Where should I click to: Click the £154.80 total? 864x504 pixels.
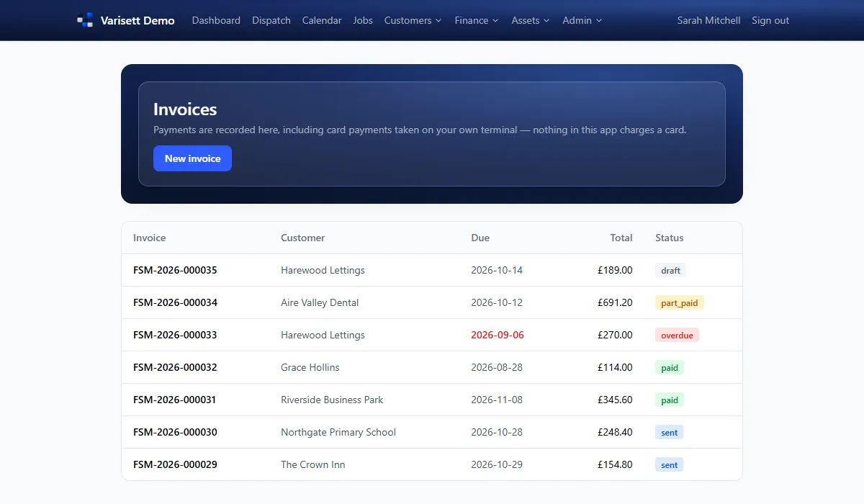(x=615, y=464)
